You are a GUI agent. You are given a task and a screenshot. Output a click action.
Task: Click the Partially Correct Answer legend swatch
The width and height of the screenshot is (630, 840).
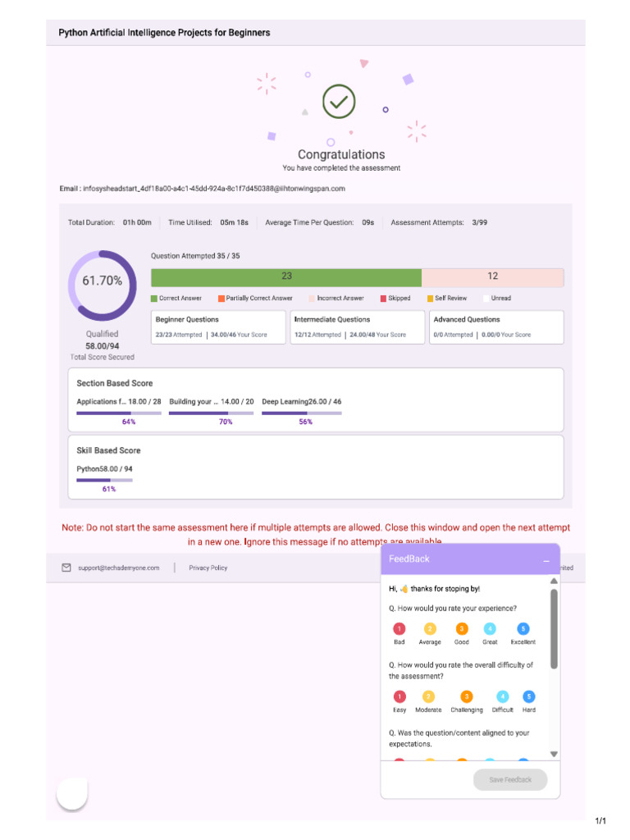click(221, 299)
